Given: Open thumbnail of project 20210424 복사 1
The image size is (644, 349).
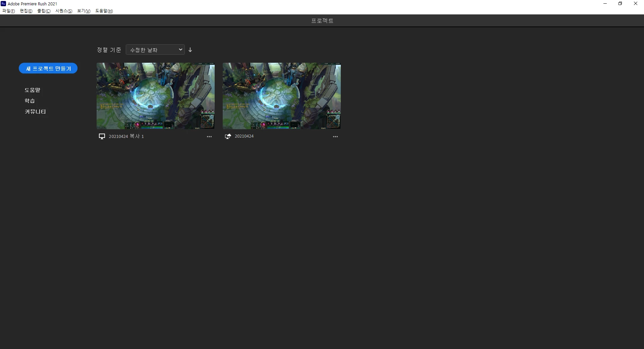Looking at the screenshot, I should [x=156, y=96].
